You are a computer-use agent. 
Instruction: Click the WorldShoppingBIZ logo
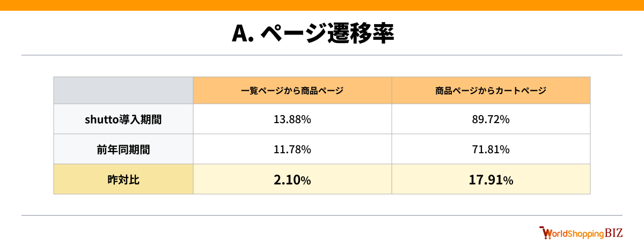point(580,233)
